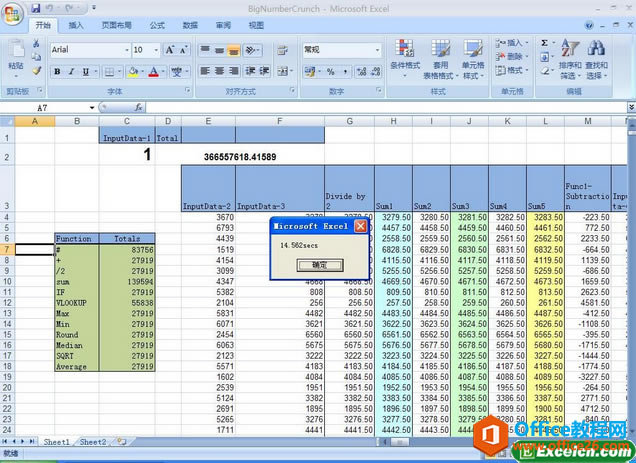The height and width of the screenshot is (463, 636).
Task: Open the Sheet1 worksheet tab
Action: pyautogui.click(x=56, y=442)
